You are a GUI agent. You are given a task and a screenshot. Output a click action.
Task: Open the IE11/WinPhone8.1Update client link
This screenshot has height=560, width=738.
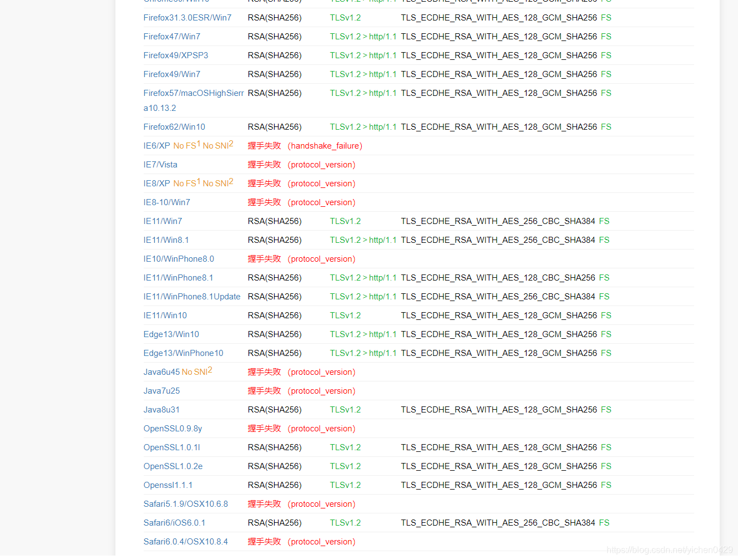click(x=192, y=297)
